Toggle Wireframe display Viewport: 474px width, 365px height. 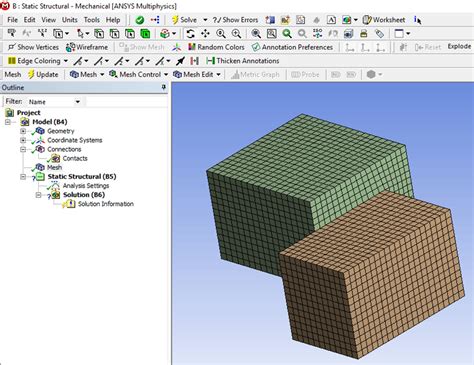click(87, 47)
